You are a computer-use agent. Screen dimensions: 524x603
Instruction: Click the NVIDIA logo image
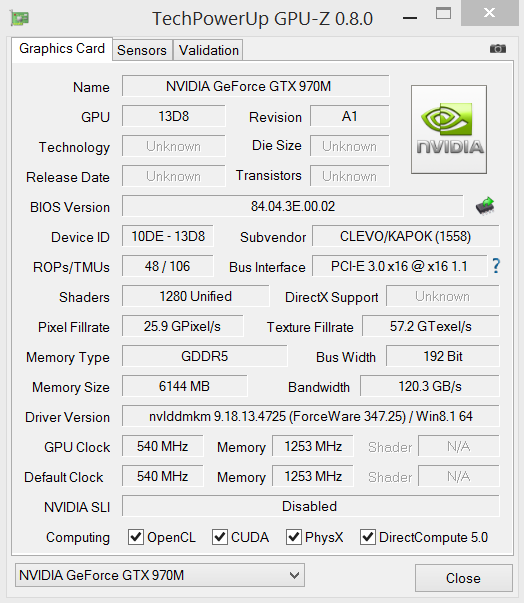449,129
